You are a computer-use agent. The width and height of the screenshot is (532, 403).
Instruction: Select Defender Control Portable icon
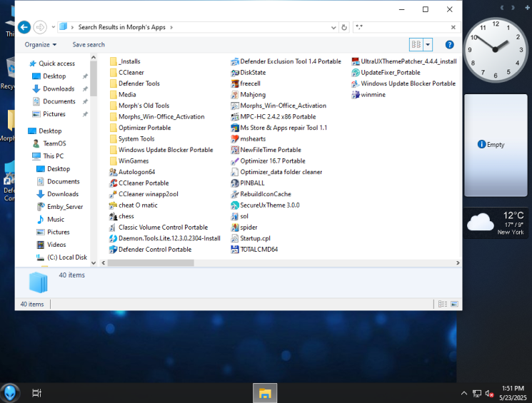(113, 250)
